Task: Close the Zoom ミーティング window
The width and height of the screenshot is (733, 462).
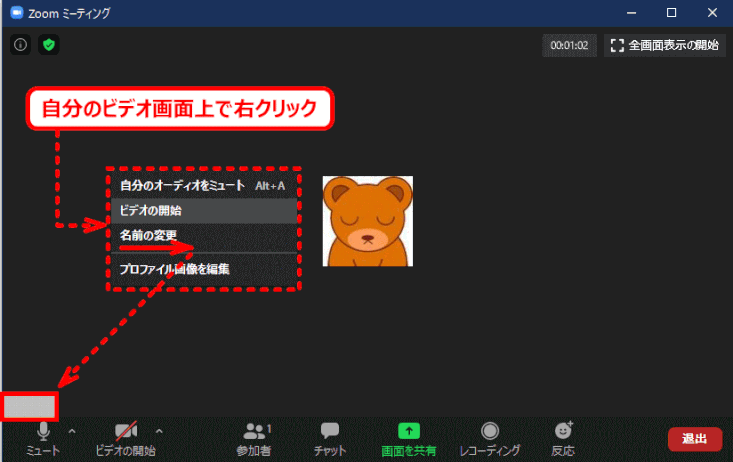Action: tap(712, 13)
